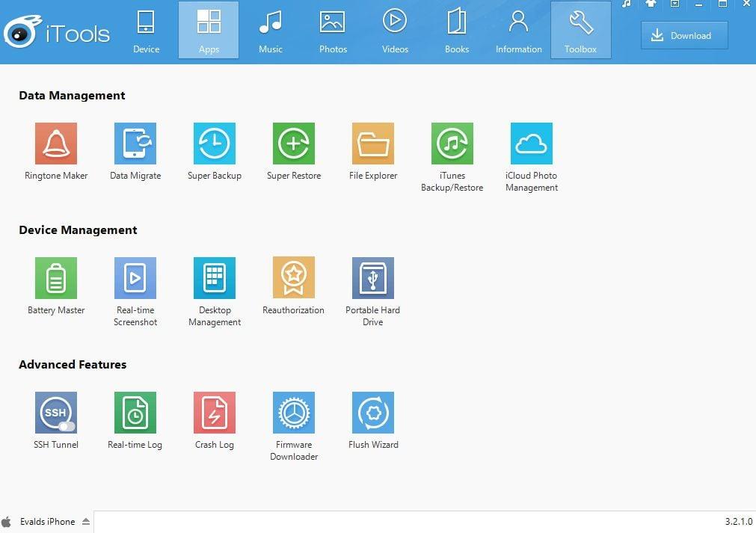Open the Music tab

tap(271, 30)
